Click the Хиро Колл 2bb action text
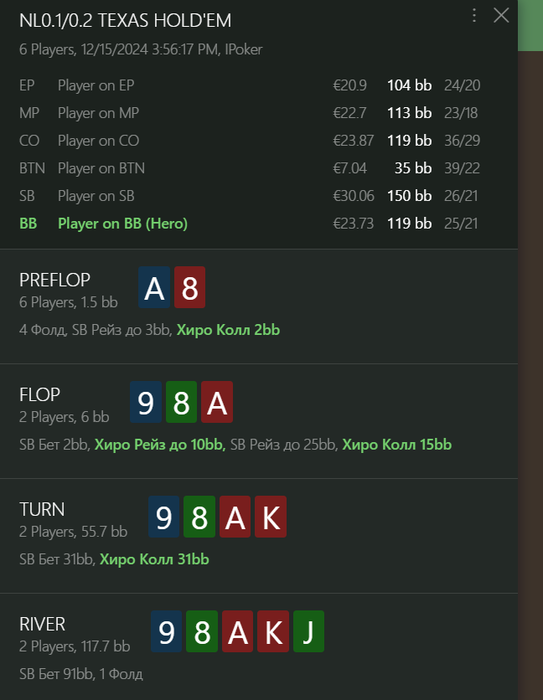Screen dimensions: 543x700 [x=228, y=330]
